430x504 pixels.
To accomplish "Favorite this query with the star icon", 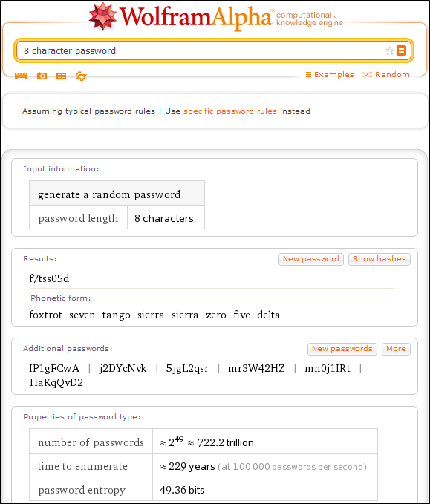I will click(389, 50).
